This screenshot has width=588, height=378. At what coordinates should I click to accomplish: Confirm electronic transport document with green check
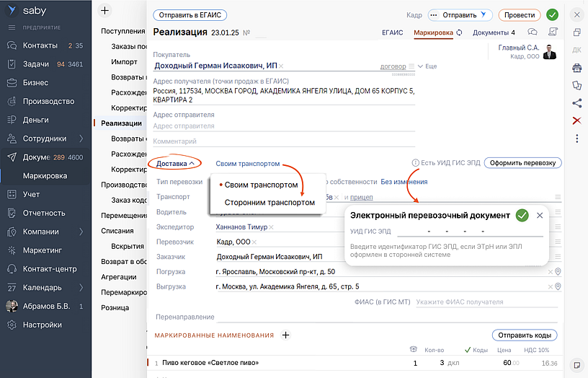(x=522, y=215)
